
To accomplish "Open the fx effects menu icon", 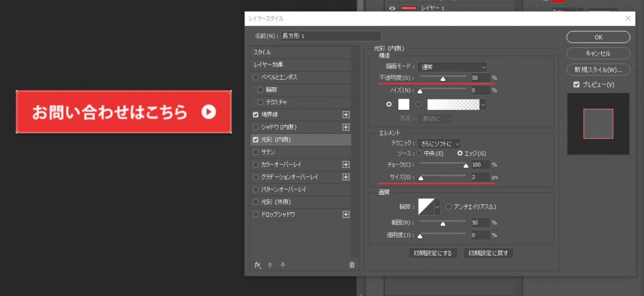I will [257, 265].
